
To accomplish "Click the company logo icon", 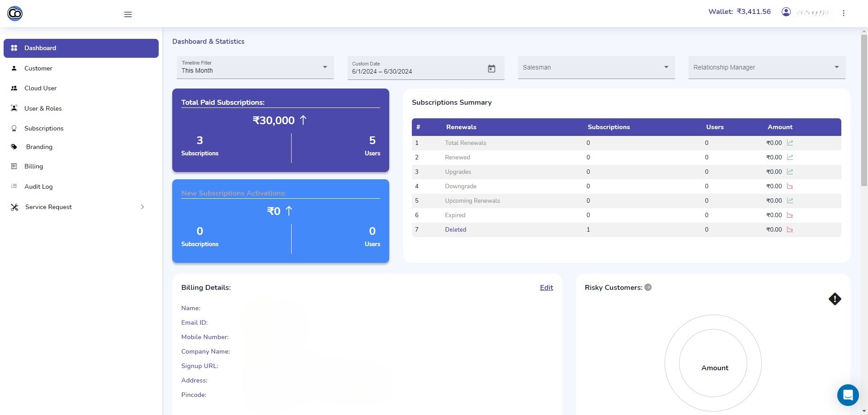I will coord(15,14).
